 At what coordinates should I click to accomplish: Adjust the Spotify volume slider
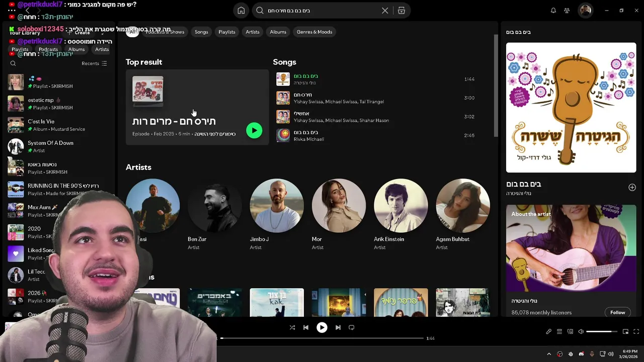coord(602,332)
